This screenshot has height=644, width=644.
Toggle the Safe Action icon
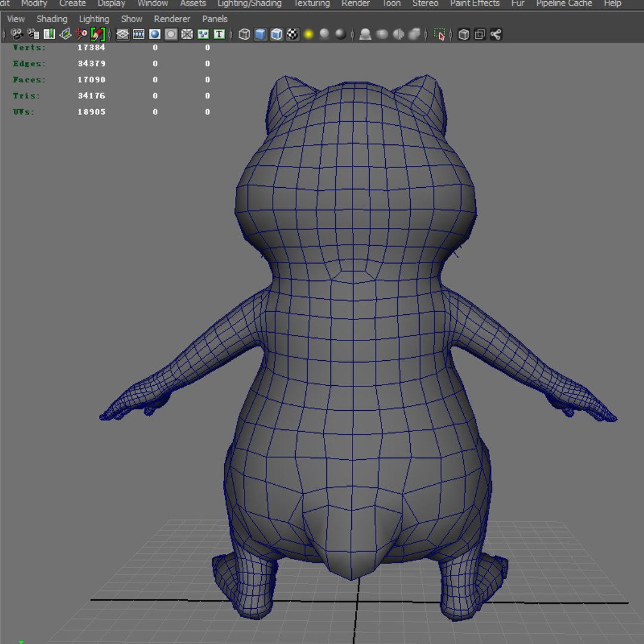point(203,34)
